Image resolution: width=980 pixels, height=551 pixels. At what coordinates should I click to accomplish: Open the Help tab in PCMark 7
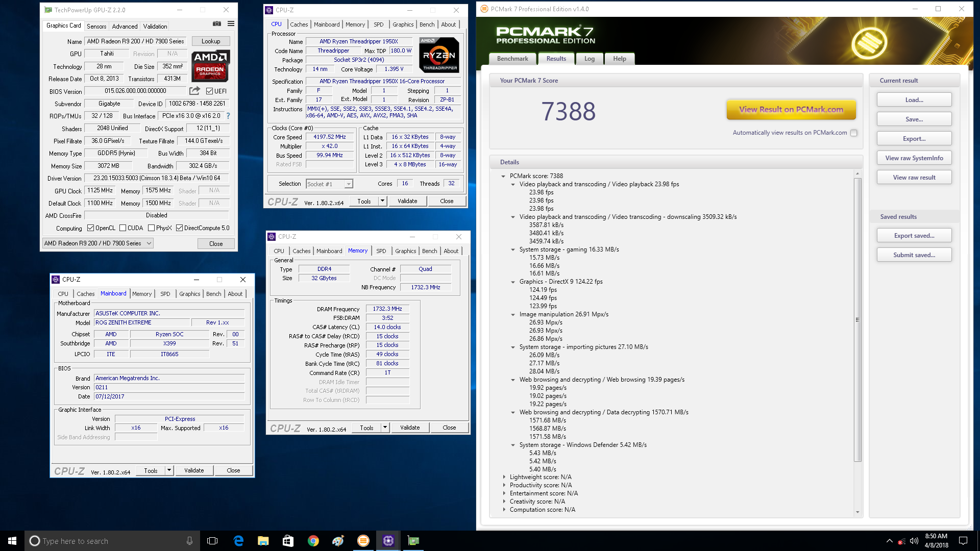click(x=620, y=59)
